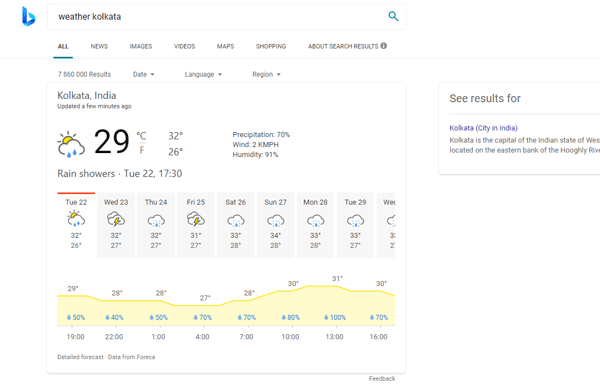Switch to the SHOPPING tab
The height and width of the screenshot is (386, 600).
[x=271, y=46]
